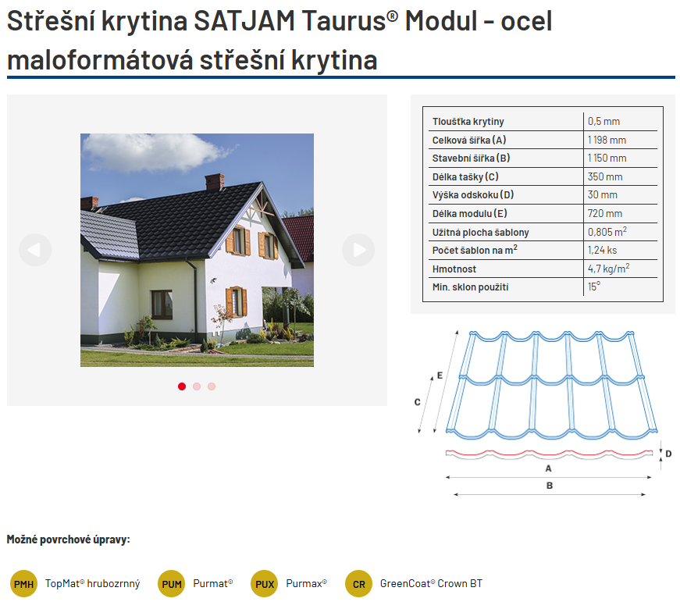Viewport: 680px width, 616px height.
Task: Select the Celková šířka (A) label
Action: 468,140
